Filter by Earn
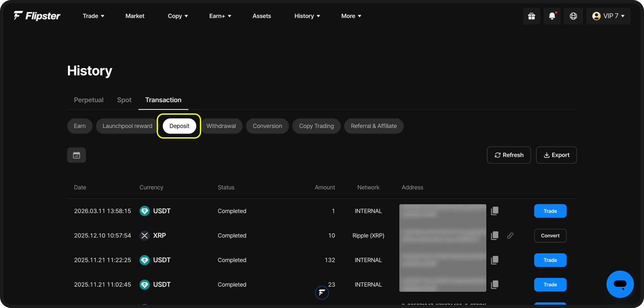Viewport: 644px width, 308px height. [80, 126]
